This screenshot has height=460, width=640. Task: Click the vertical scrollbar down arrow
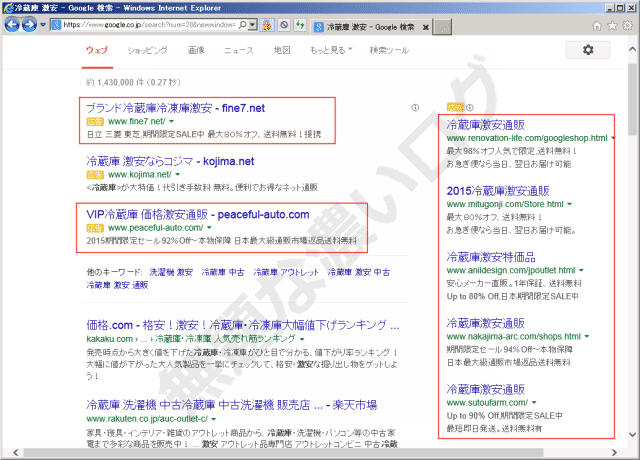pos(632,434)
